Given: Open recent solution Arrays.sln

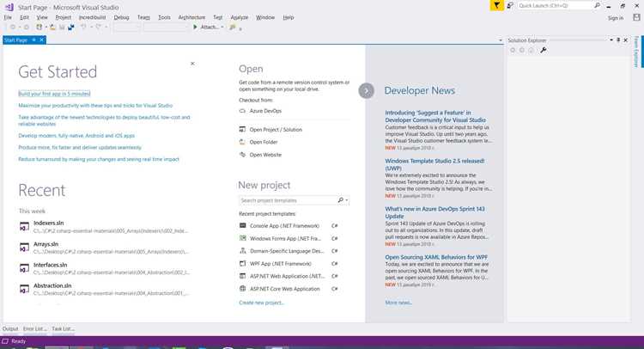Looking at the screenshot, I should pos(105,248).
